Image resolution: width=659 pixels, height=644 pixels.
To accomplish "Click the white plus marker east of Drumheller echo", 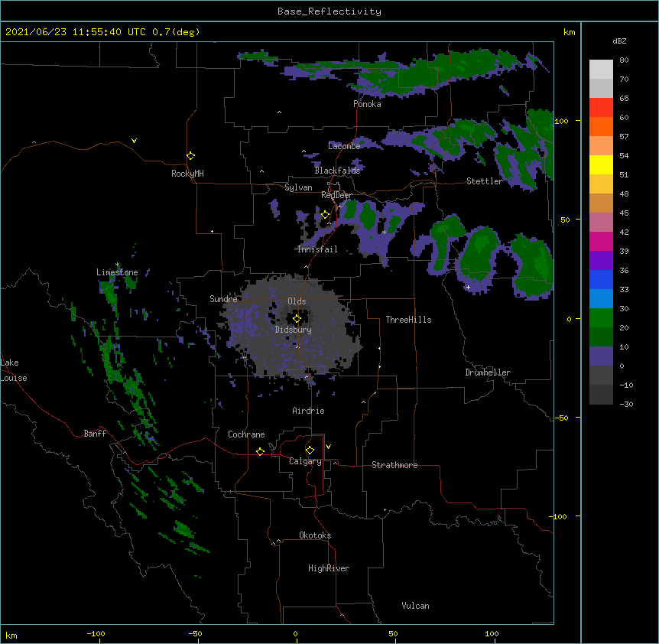I will click(x=468, y=288).
